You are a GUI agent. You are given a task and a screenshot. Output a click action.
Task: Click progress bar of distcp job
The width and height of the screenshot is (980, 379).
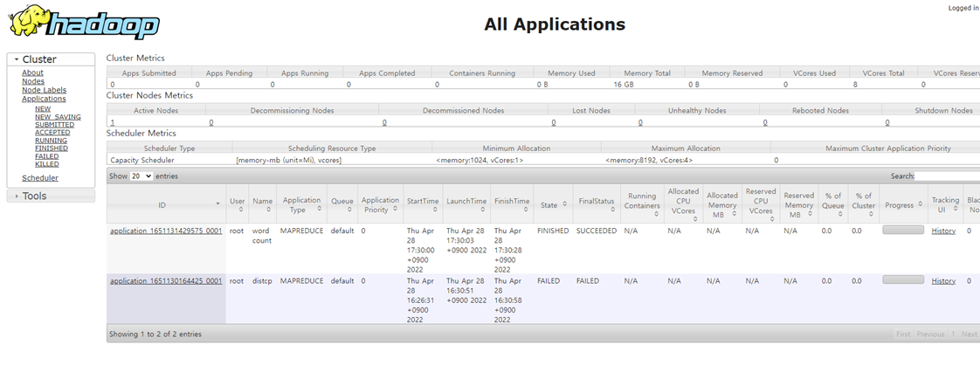click(903, 279)
